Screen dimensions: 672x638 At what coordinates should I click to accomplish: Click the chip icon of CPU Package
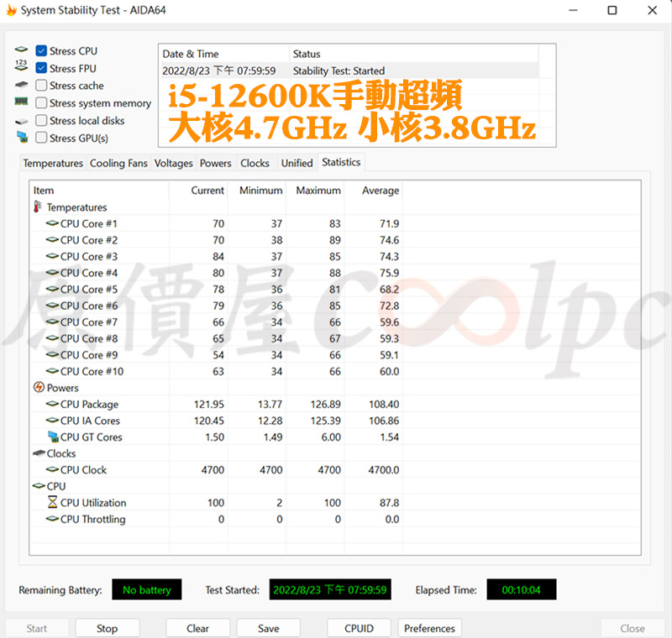pyautogui.click(x=52, y=404)
